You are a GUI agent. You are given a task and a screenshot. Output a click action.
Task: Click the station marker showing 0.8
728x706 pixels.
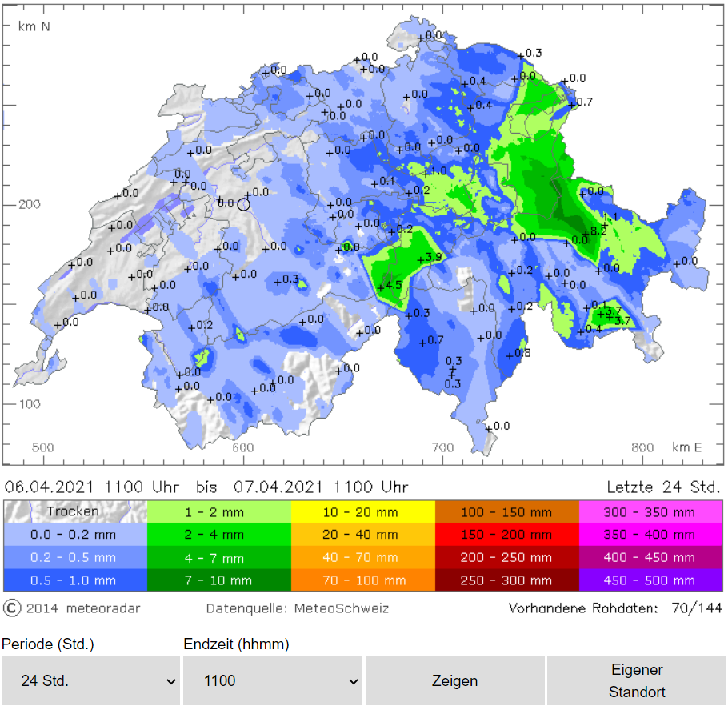point(510,355)
